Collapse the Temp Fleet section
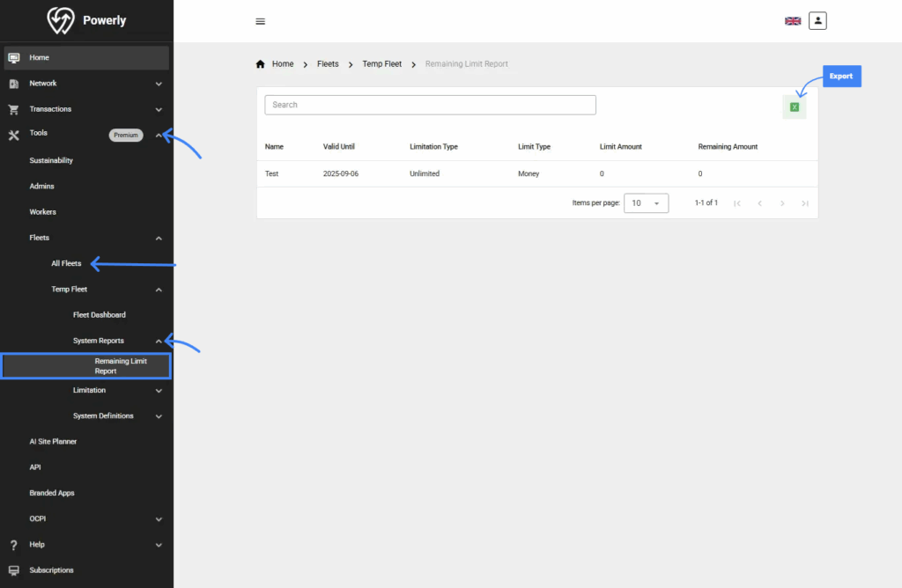The width and height of the screenshot is (902, 588). 159,290
